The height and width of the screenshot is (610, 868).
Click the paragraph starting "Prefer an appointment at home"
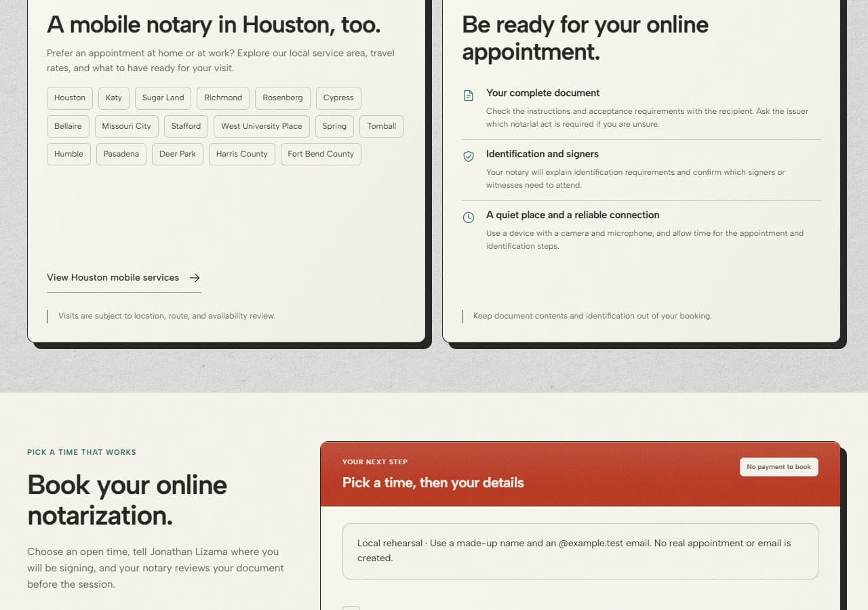(220, 60)
